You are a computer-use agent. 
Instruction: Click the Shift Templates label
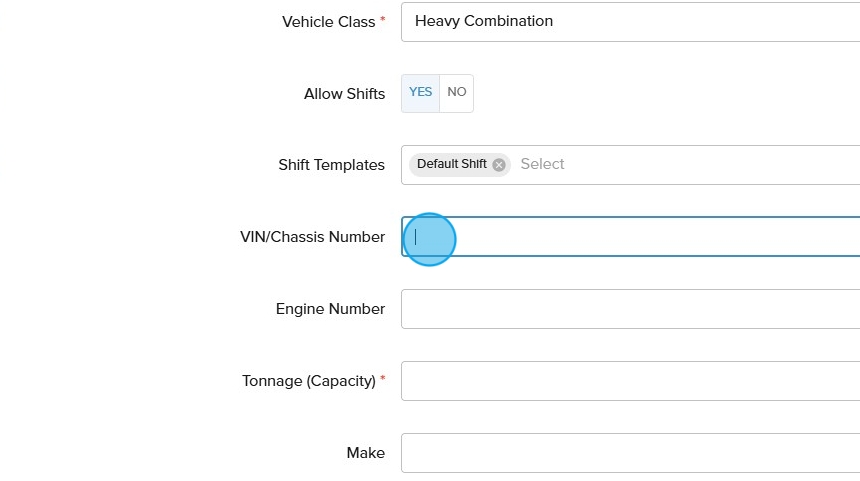point(331,165)
